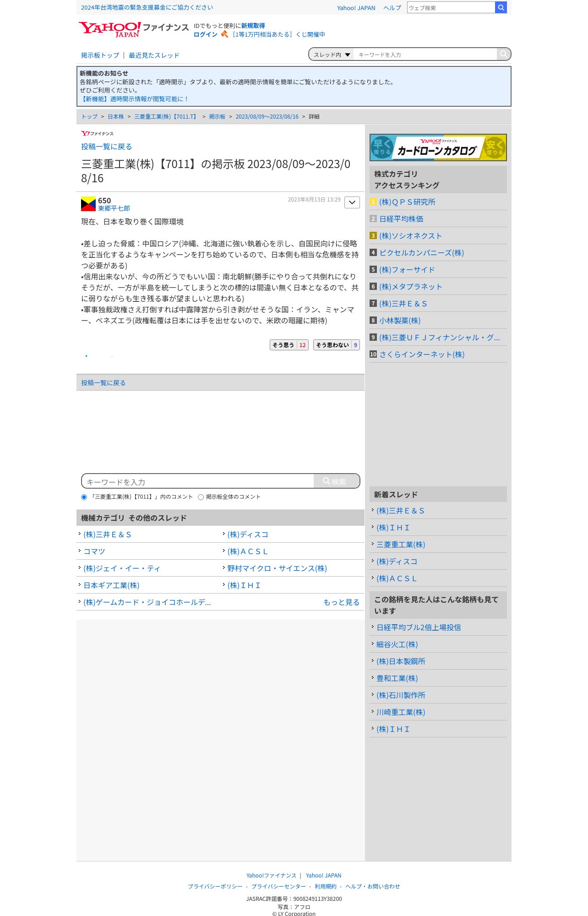
Task: Expand the post 650 options chevron
Action: 352,202
